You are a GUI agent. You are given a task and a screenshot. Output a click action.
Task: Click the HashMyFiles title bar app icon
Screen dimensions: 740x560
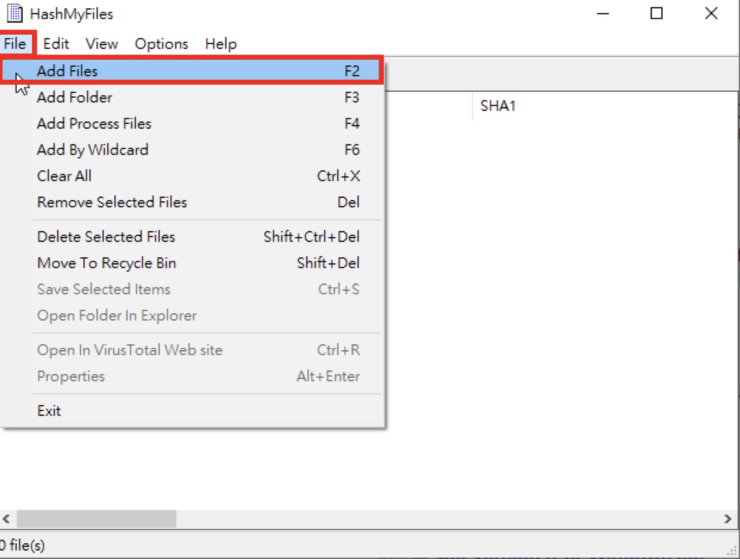coord(14,13)
